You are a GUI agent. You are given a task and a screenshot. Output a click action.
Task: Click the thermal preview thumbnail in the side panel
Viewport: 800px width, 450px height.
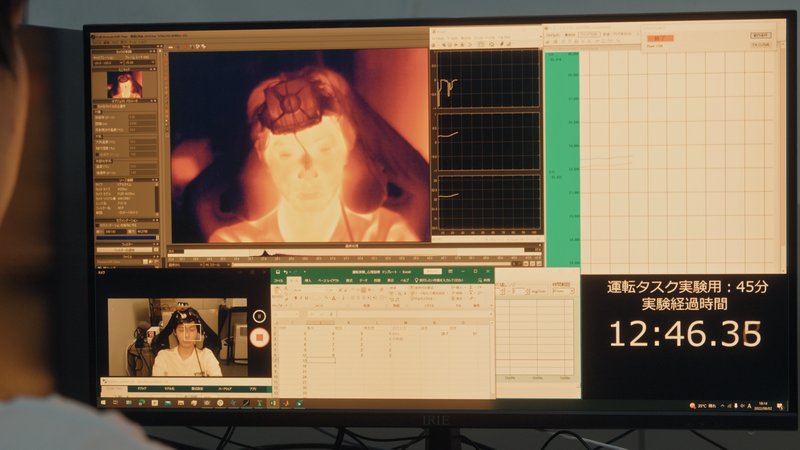[124, 85]
